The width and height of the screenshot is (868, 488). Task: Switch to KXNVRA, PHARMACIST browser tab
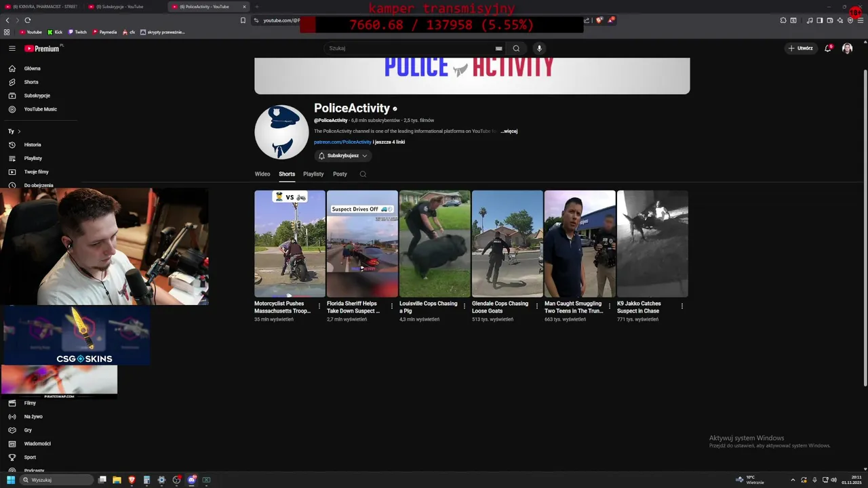pyautogui.click(x=42, y=7)
